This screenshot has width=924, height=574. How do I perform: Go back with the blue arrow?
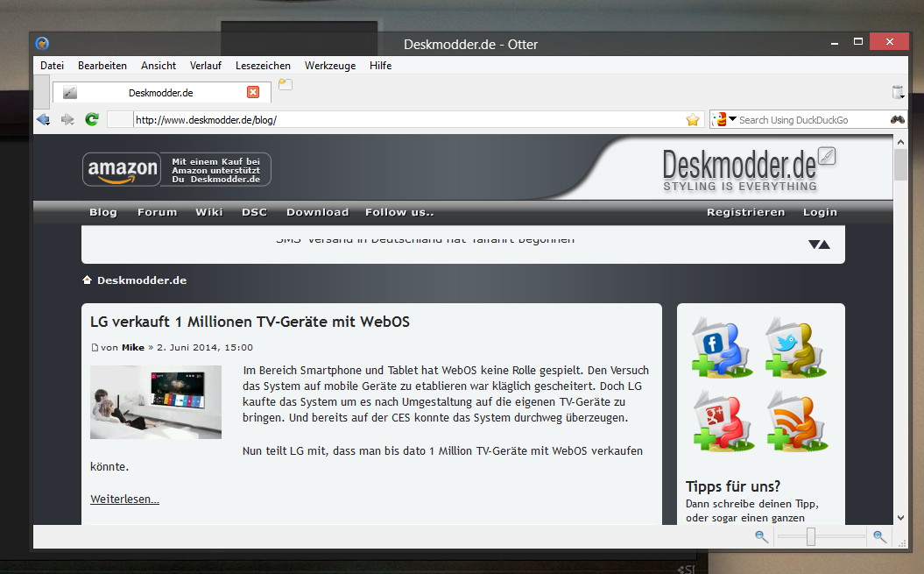coord(43,120)
